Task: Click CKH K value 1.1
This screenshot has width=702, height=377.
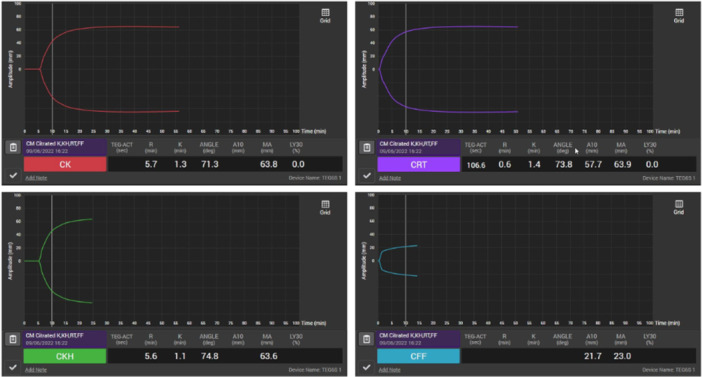Action: tap(180, 356)
